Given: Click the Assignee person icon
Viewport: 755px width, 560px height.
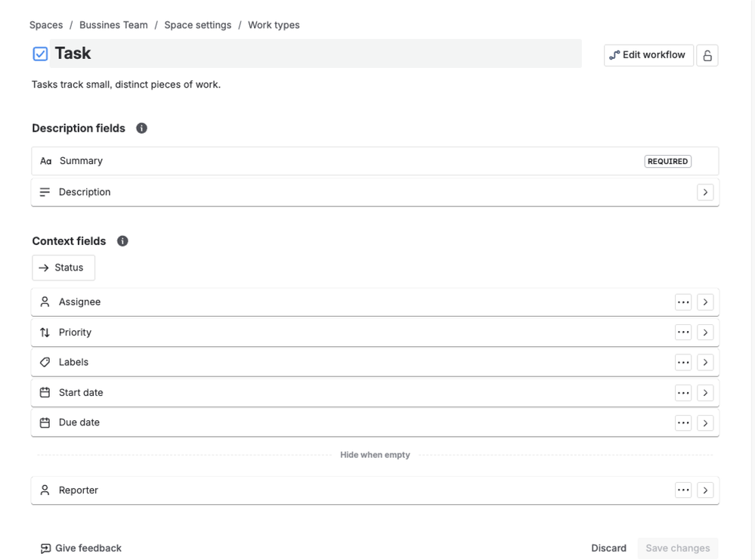Looking at the screenshot, I should [46, 302].
